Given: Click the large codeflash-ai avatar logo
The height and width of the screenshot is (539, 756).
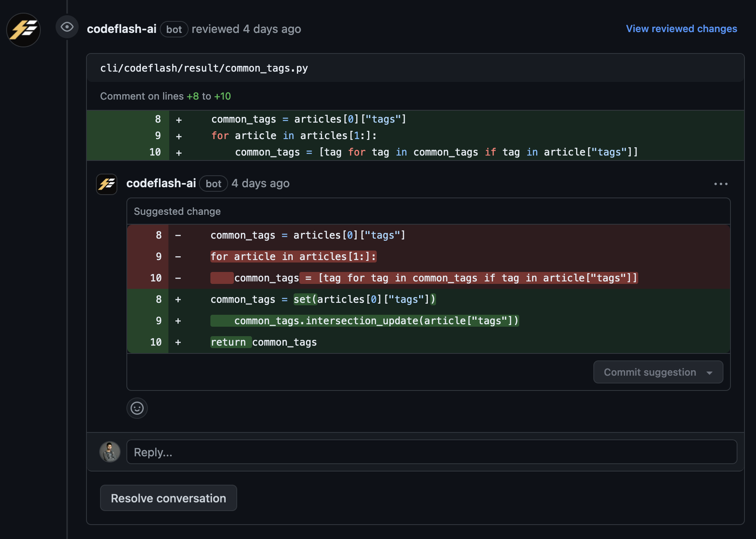Looking at the screenshot, I should click(23, 30).
